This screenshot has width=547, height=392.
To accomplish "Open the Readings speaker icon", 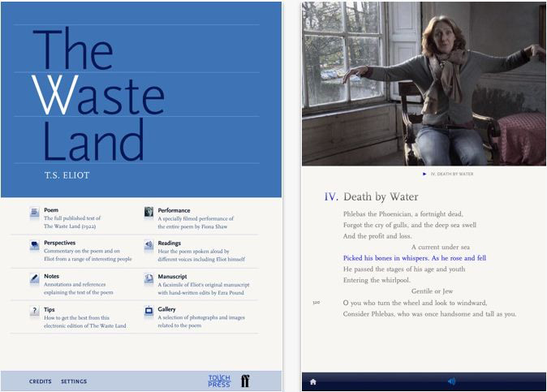I will tap(149, 245).
